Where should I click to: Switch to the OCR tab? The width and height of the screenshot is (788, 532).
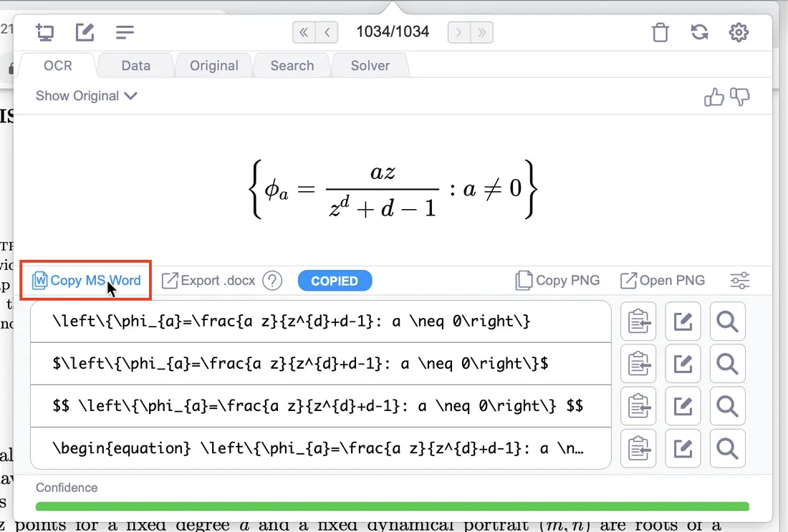tap(58, 66)
